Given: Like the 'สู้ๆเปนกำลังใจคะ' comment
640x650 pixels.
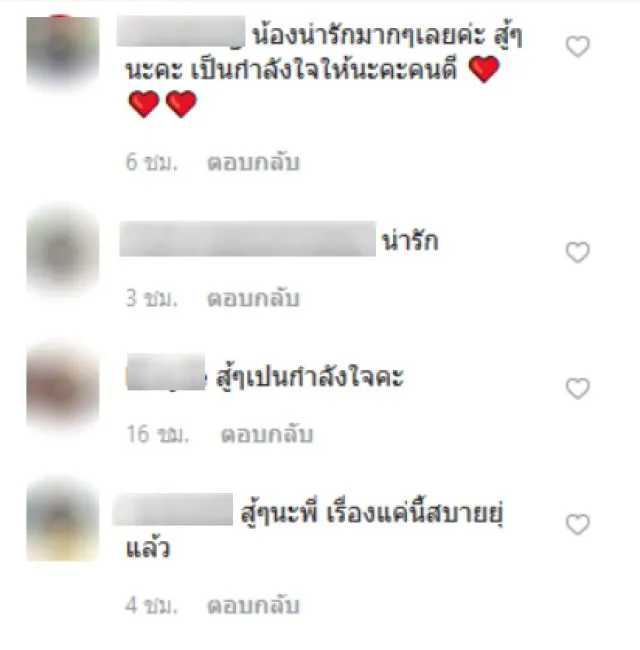Looking at the screenshot, I should click(x=577, y=388).
